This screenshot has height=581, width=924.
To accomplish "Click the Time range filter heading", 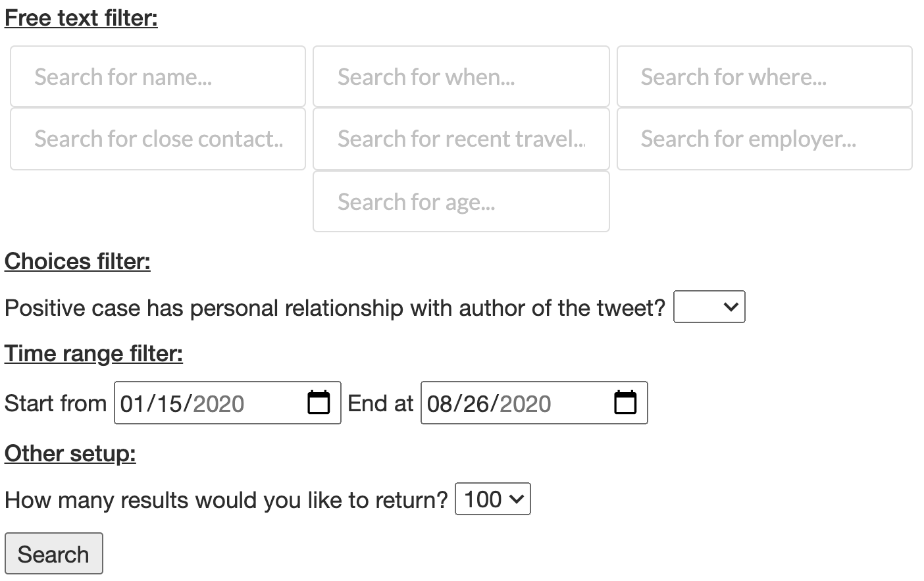I will (93, 353).
